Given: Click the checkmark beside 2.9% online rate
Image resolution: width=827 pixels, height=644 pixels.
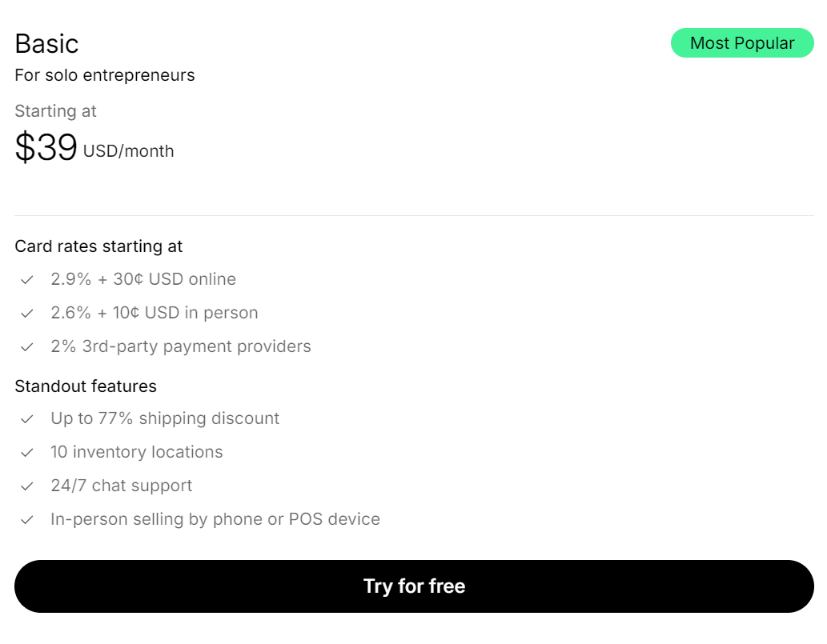Looking at the screenshot, I should pos(26,279).
